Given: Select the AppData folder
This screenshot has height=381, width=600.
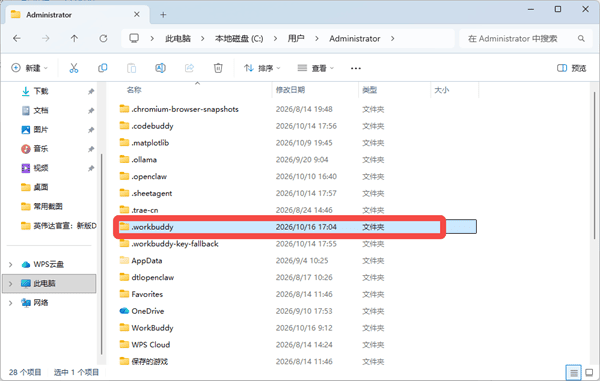Looking at the screenshot, I should point(147,261).
